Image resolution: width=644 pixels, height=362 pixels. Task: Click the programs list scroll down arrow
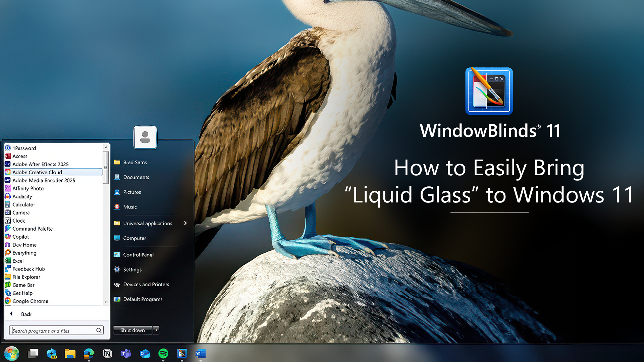coord(106,302)
